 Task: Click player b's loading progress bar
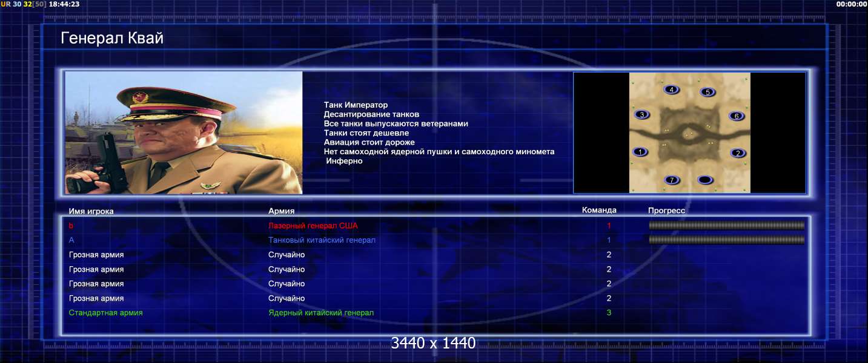(x=727, y=226)
